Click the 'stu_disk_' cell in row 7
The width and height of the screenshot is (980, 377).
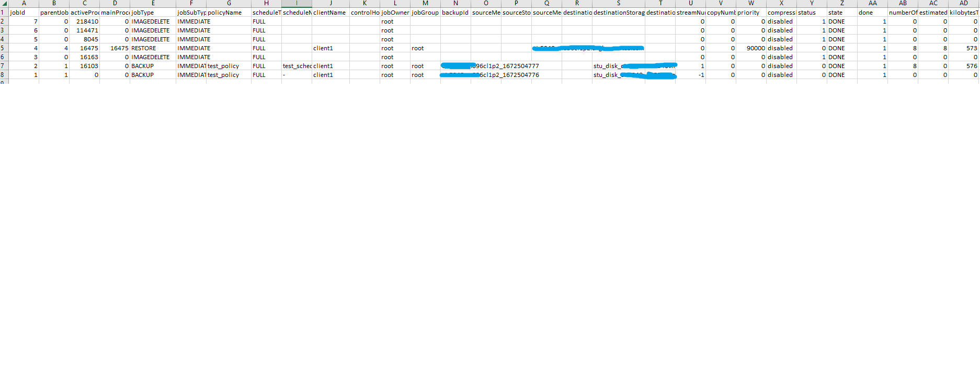click(619, 66)
